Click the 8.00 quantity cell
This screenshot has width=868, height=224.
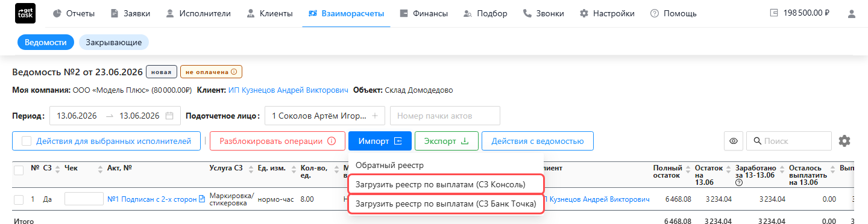307,199
